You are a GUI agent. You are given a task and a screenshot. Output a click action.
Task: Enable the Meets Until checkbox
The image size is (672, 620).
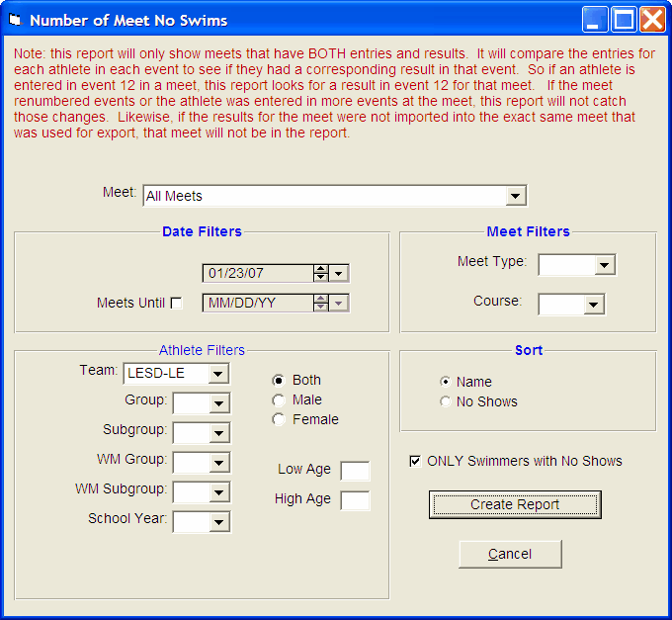pyautogui.click(x=177, y=304)
